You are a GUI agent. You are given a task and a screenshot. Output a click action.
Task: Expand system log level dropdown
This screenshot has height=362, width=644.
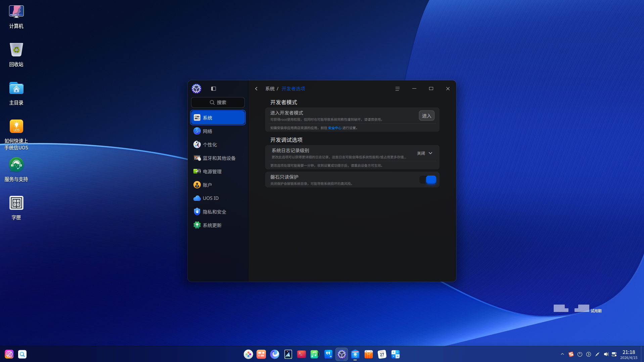point(424,153)
